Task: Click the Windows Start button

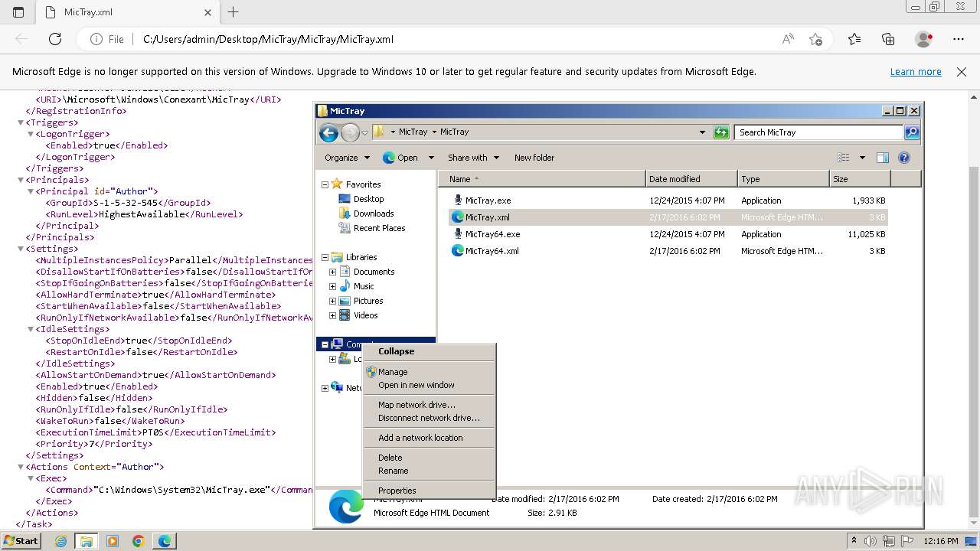Action: (x=21, y=541)
